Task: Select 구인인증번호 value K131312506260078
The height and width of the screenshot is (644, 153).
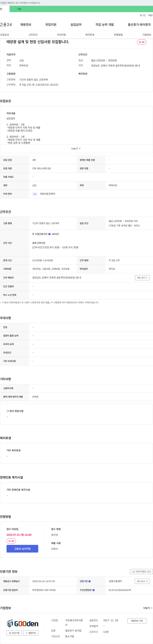Action: point(120,590)
